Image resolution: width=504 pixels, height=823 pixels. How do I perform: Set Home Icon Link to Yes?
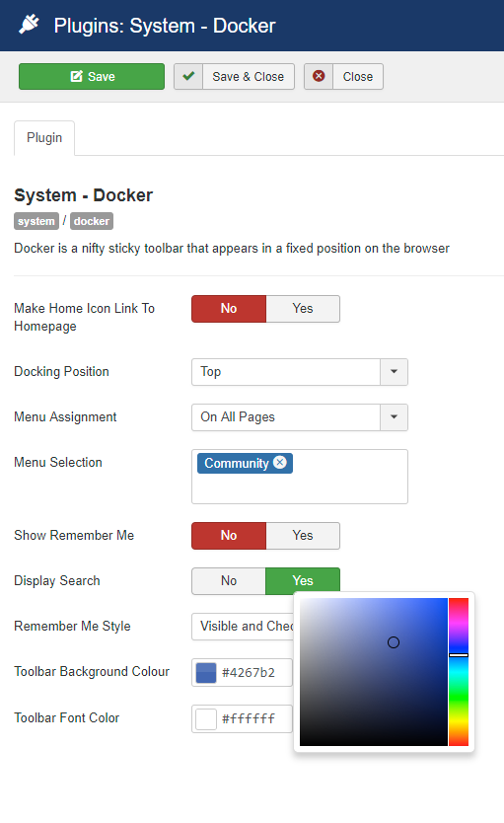[x=303, y=309]
